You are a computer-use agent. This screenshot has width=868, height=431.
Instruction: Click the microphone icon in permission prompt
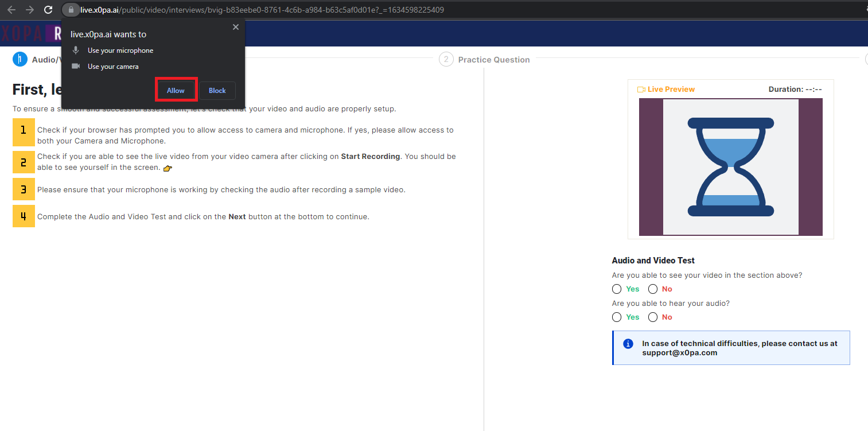(x=75, y=51)
